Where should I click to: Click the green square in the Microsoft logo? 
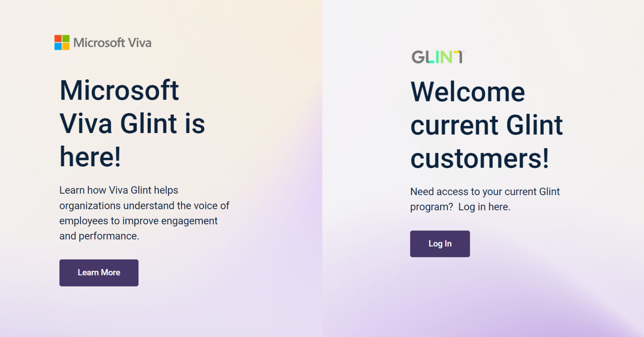point(66,38)
